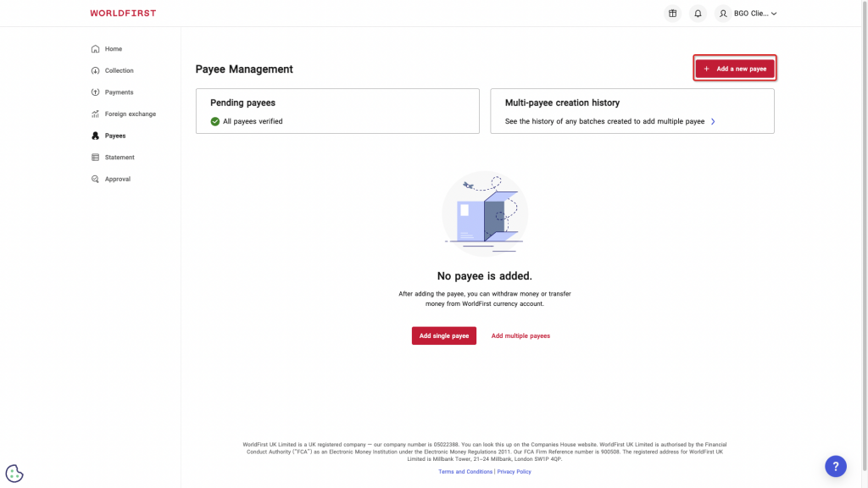Click the Add a new payee button
Viewport: 868px width, 488px height.
point(734,69)
